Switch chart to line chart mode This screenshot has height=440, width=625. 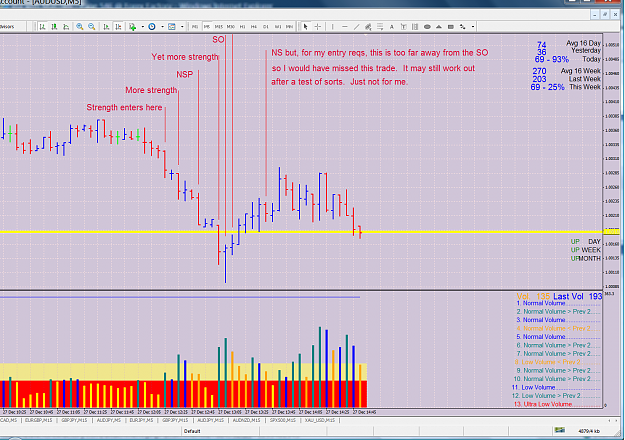click(66, 27)
